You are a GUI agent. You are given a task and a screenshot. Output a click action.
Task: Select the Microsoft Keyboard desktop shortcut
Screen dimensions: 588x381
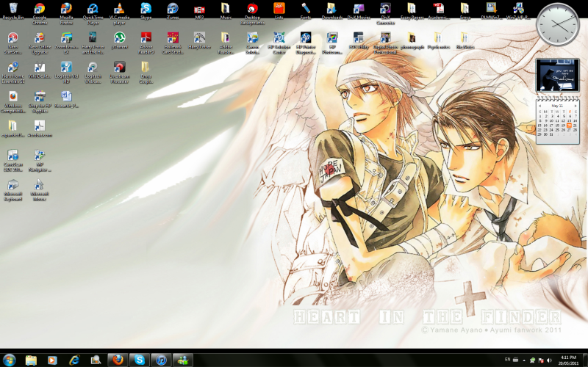click(x=13, y=190)
